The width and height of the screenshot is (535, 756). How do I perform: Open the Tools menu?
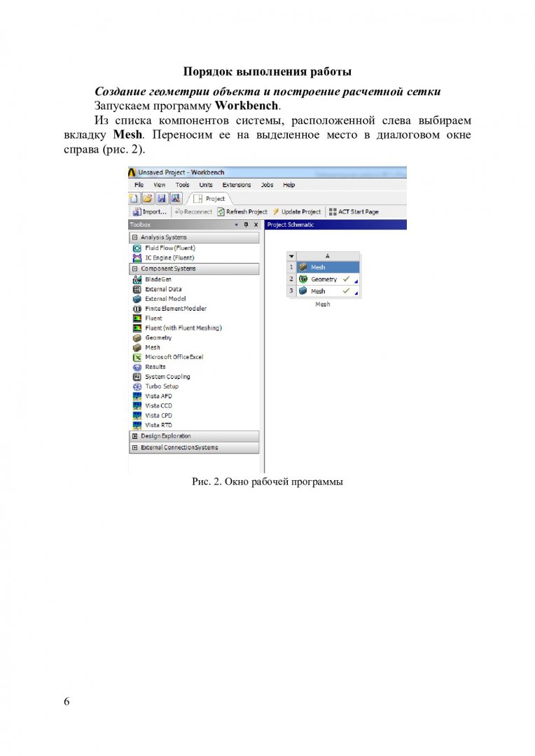coord(182,185)
